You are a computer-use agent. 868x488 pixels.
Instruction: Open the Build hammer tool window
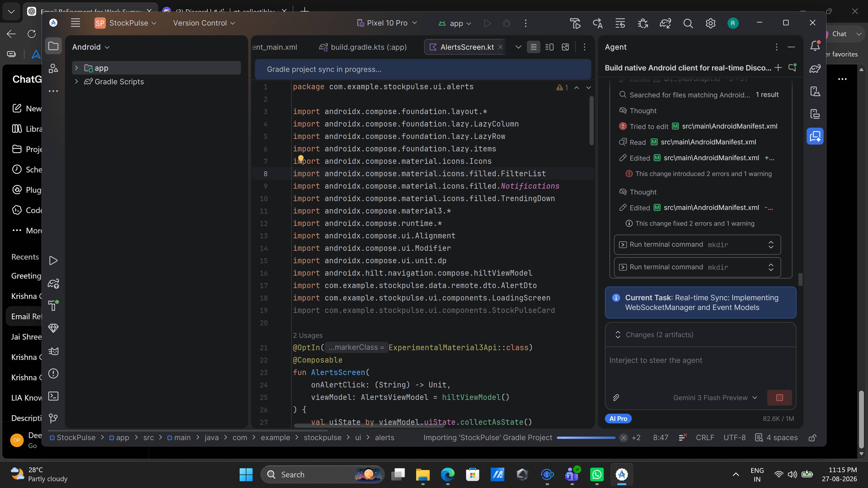click(x=53, y=305)
